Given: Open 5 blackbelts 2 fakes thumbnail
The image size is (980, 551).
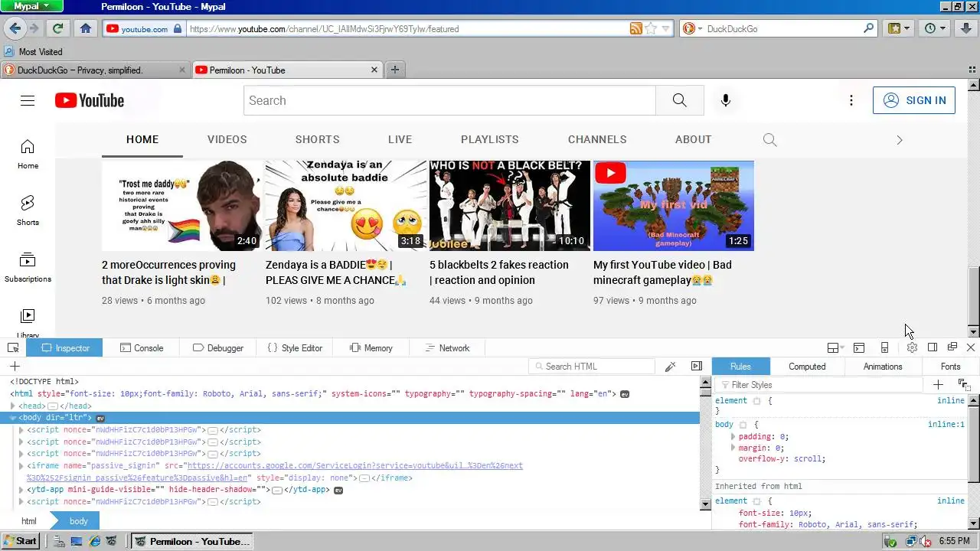Looking at the screenshot, I should pyautogui.click(x=509, y=206).
